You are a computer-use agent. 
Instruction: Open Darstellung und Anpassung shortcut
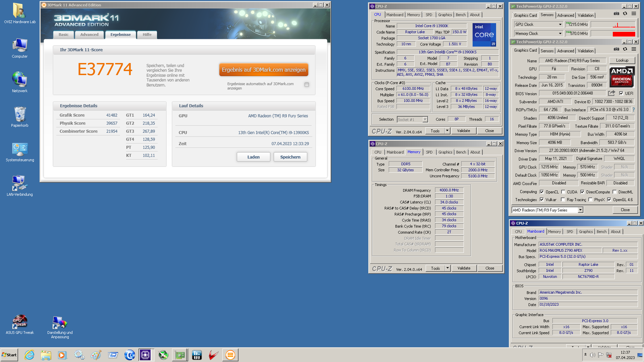click(60, 327)
